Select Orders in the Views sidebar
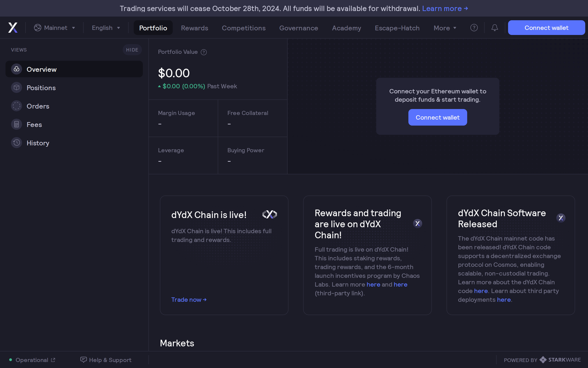Viewport: 588px width, 368px height. (x=74, y=106)
